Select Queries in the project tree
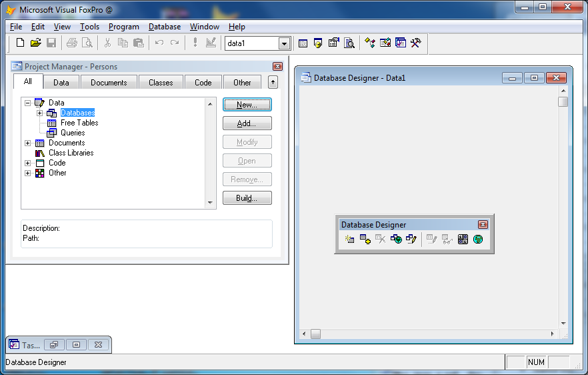Screen dimensions: 588x375 [73, 133]
